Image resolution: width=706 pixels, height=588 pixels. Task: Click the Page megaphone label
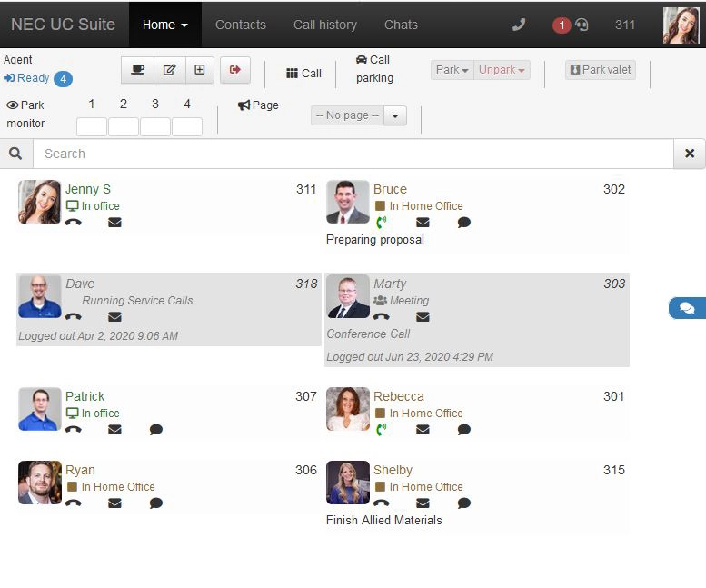[258, 105]
